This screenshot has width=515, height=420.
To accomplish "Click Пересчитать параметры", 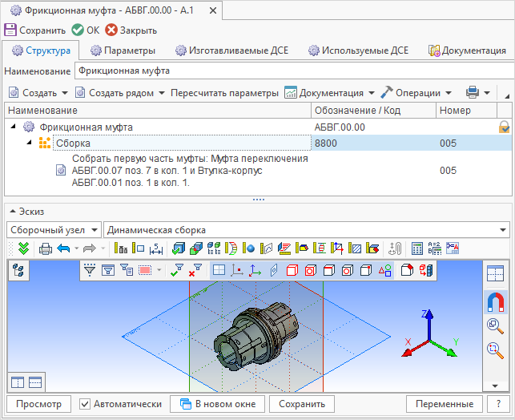I will 224,93.
